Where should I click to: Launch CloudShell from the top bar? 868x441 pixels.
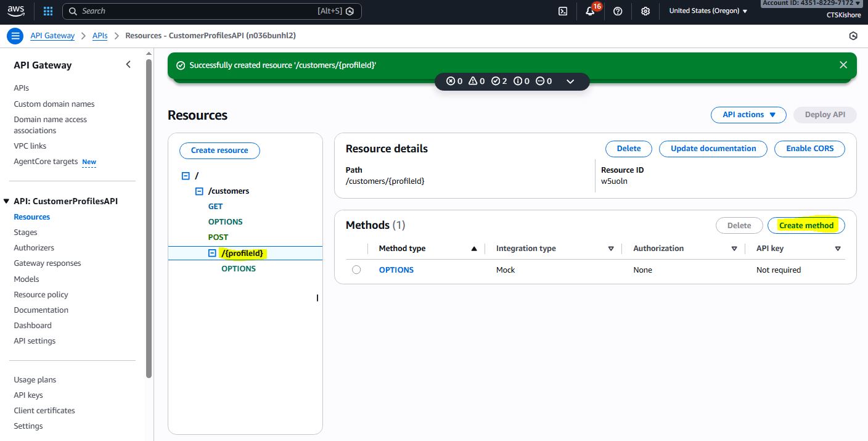(562, 11)
